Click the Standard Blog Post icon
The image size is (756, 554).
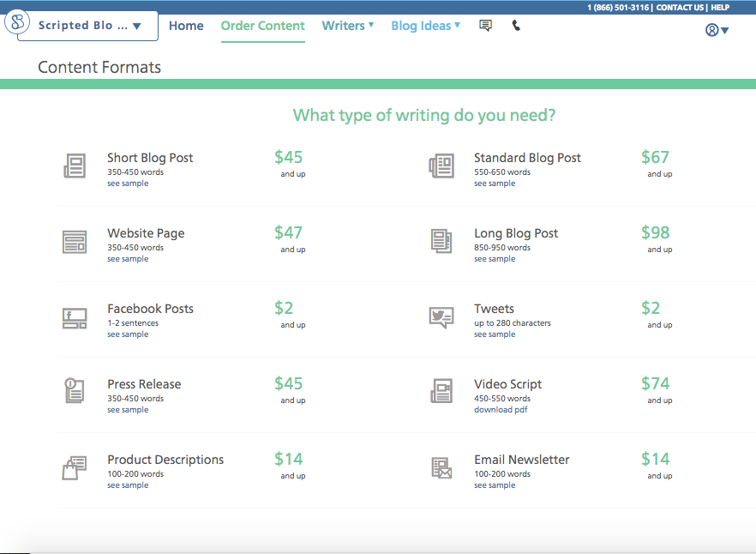441,166
